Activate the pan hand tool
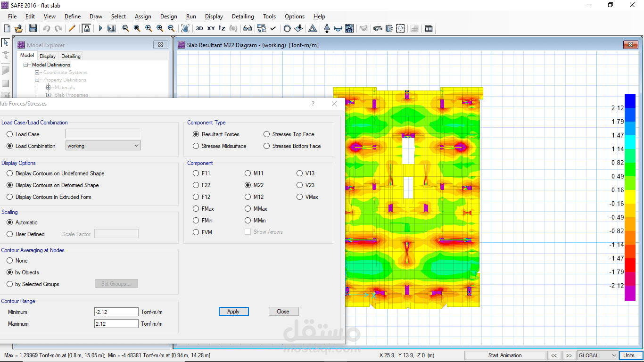Image resolution: width=644 pixels, height=362 pixels. tap(185, 28)
